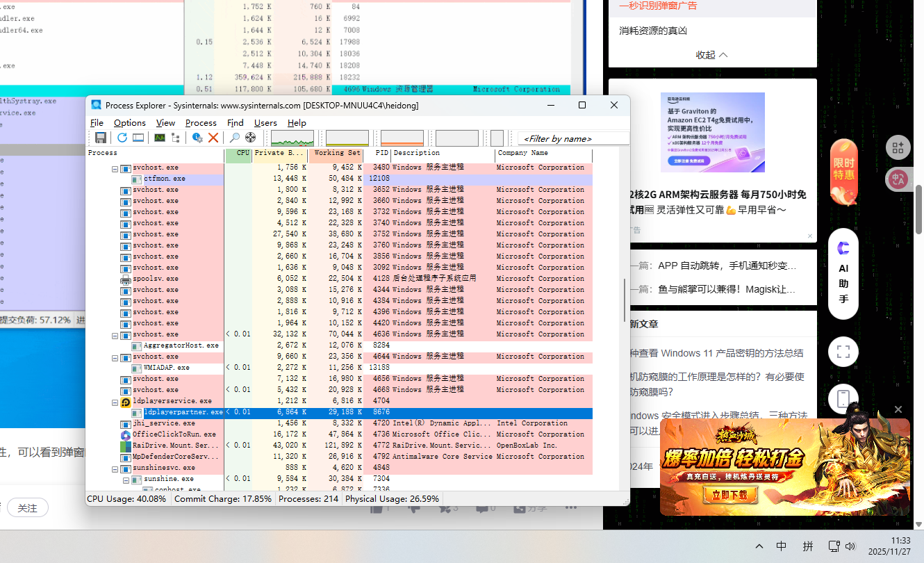Click the red X Kill Process icon
Screen dimensions: 924x563
coord(213,138)
